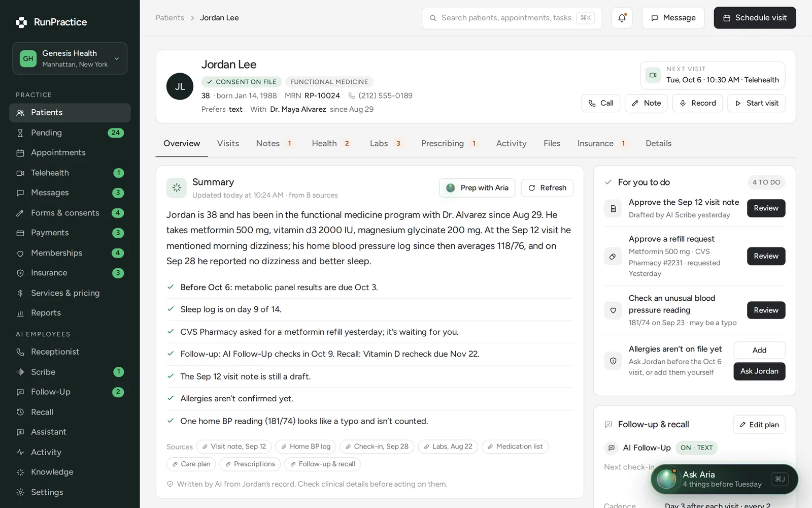Refresh the Summary card
Image resolution: width=812 pixels, height=508 pixels.
pos(547,188)
